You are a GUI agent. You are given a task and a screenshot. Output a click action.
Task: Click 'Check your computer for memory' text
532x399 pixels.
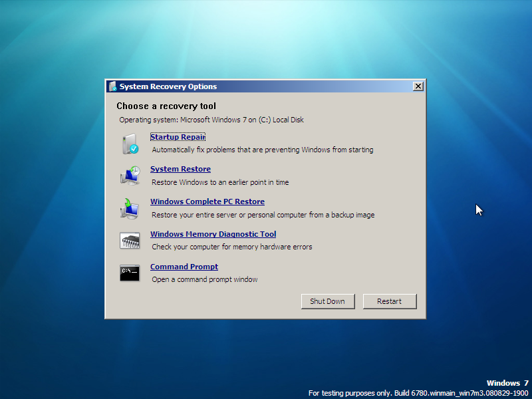point(231,247)
